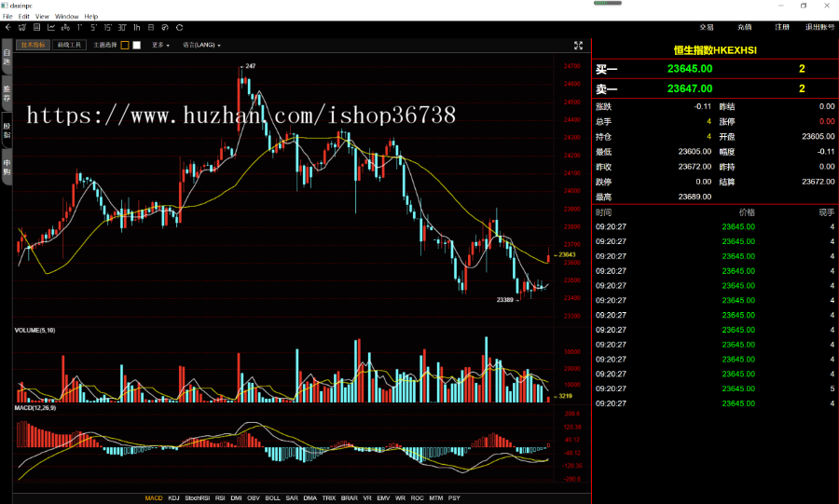Click the 最高 value 23689.00
Screen dimensions: 839x504
(x=695, y=197)
